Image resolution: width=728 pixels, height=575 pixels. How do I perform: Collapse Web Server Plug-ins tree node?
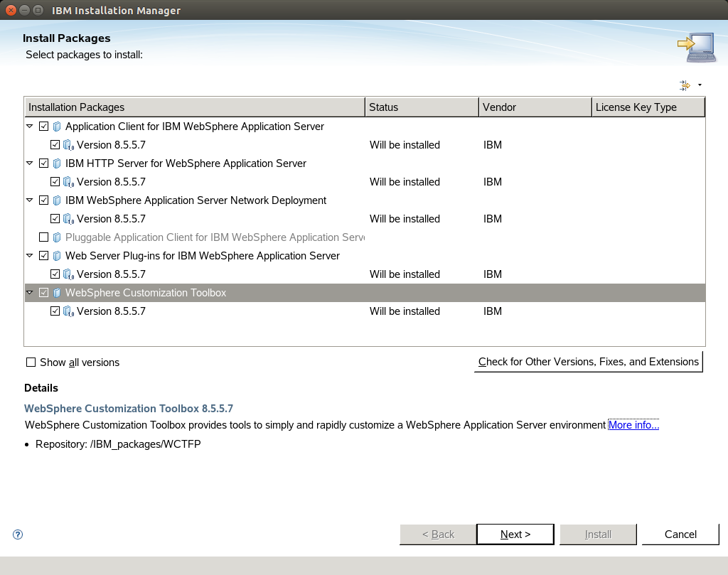30,256
